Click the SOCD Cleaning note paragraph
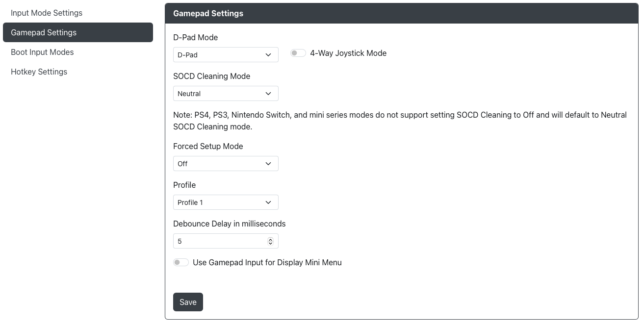Screen dimensions: 644x327 400,121
